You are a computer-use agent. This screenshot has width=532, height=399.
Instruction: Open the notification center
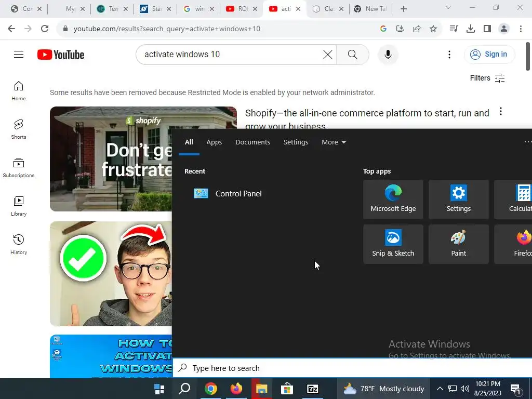click(516, 389)
